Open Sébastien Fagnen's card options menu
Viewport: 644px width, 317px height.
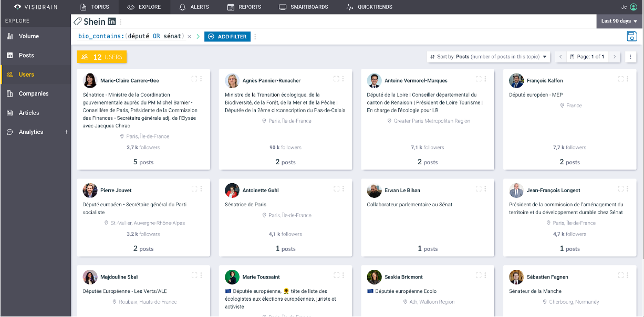click(x=628, y=274)
